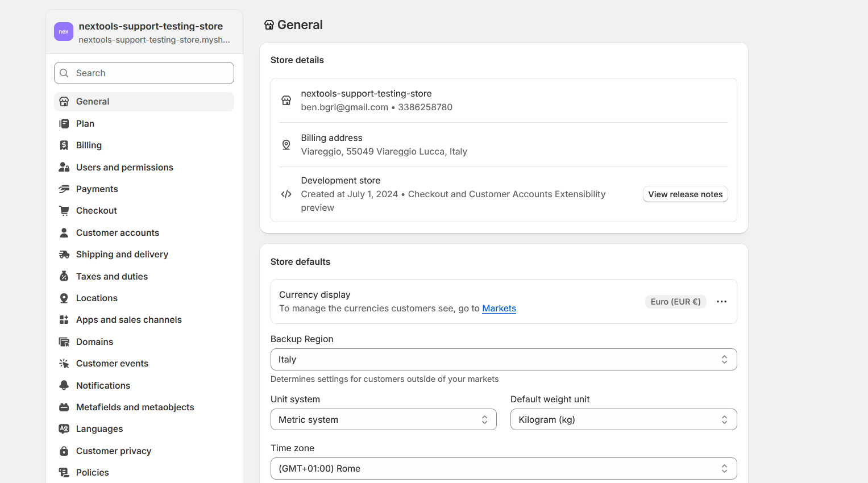Open the Default weight unit dropdown
The image size is (868, 483).
623,420
